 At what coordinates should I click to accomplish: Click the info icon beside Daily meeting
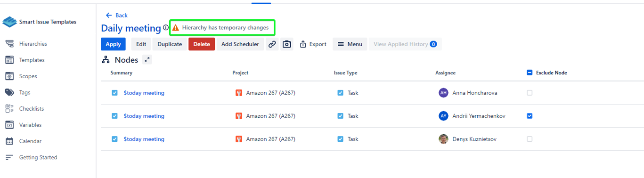point(166,28)
